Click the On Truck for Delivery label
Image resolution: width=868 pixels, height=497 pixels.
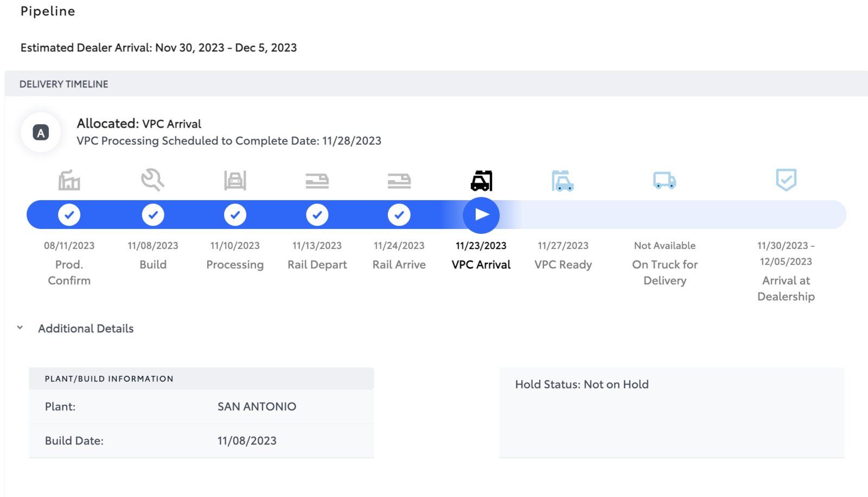click(665, 272)
